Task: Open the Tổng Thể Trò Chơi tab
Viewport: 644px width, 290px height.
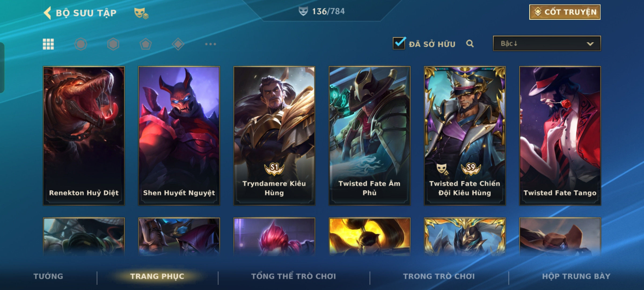Action: [x=294, y=276]
